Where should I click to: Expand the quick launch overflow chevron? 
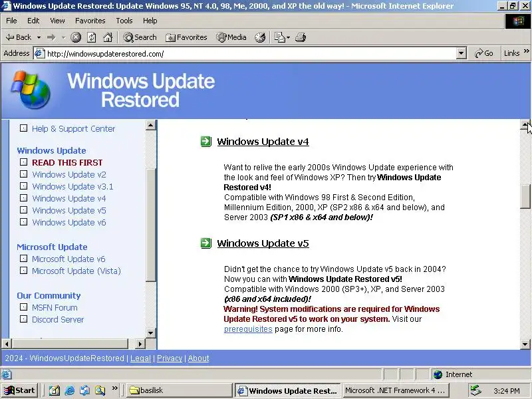114,388
